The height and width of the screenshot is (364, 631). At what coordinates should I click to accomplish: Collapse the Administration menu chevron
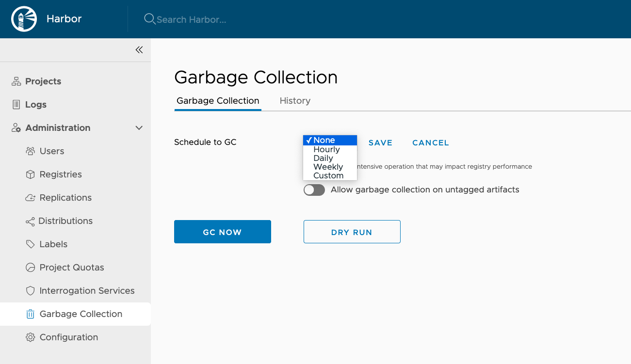(139, 128)
